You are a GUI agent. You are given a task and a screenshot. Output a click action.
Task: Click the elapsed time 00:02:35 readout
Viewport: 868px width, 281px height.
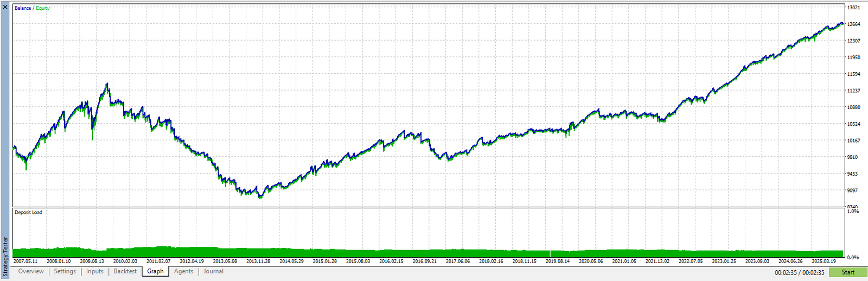click(x=786, y=273)
